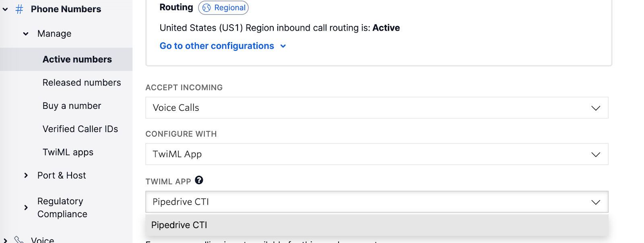The width and height of the screenshot is (644, 243).
Task: Click the Regulatory Compliance sidebar label
Action: coord(62,208)
